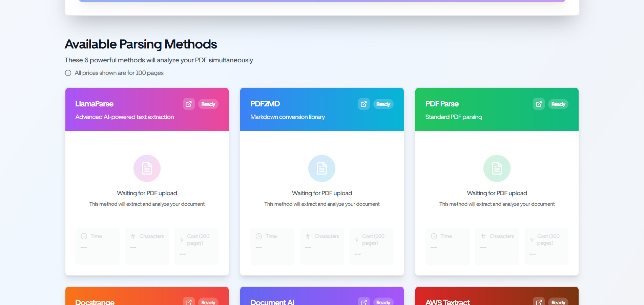Open the PDF Parse external link icon

pyautogui.click(x=538, y=104)
